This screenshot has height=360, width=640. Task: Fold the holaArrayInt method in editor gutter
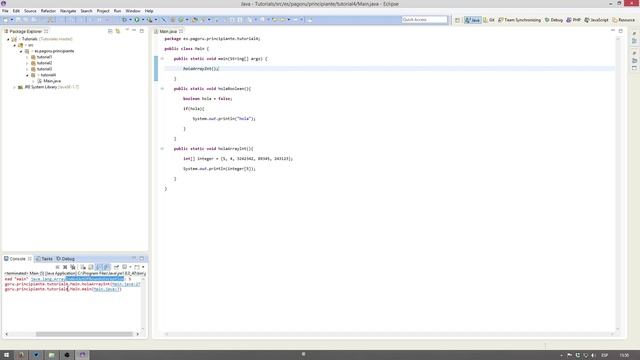(x=162, y=149)
